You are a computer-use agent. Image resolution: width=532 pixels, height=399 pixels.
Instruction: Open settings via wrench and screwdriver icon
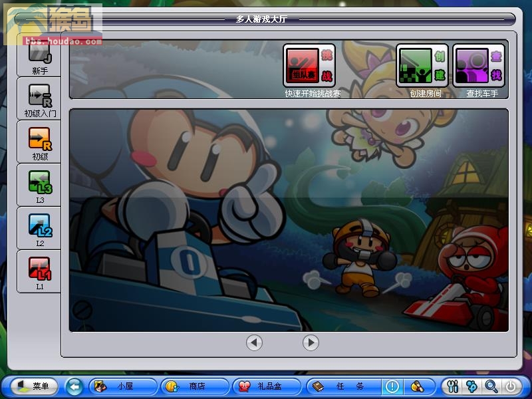(x=453, y=386)
